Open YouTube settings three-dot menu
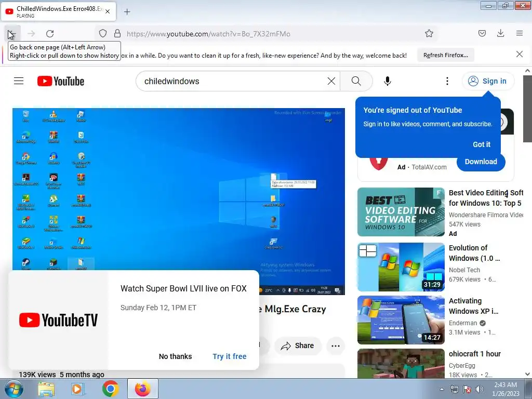The width and height of the screenshot is (532, 399). tap(447, 81)
